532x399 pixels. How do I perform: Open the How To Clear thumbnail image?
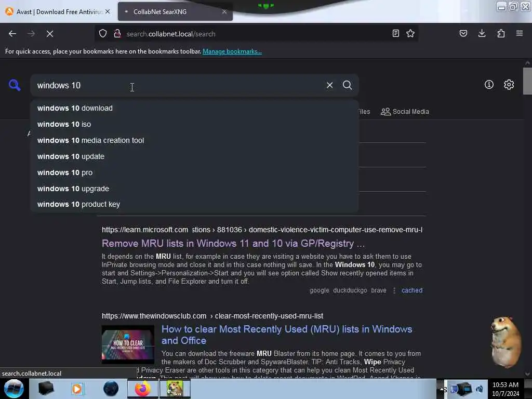click(x=128, y=344)
